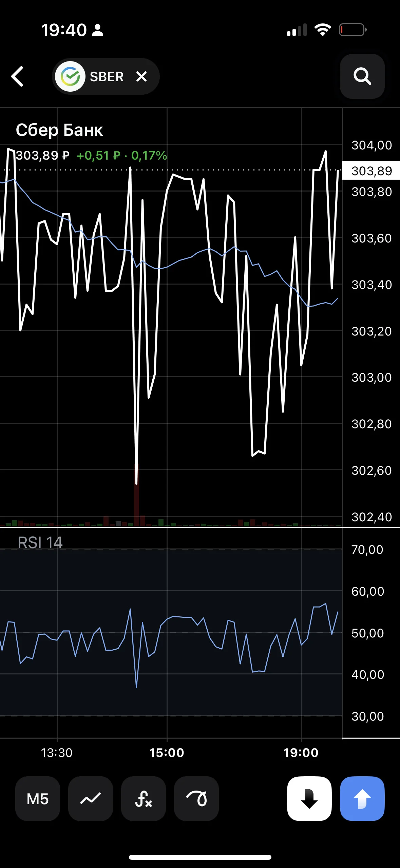Tap the 70,00 RSI axis value
The image size is (400, 868).
[x=367, y=549]
